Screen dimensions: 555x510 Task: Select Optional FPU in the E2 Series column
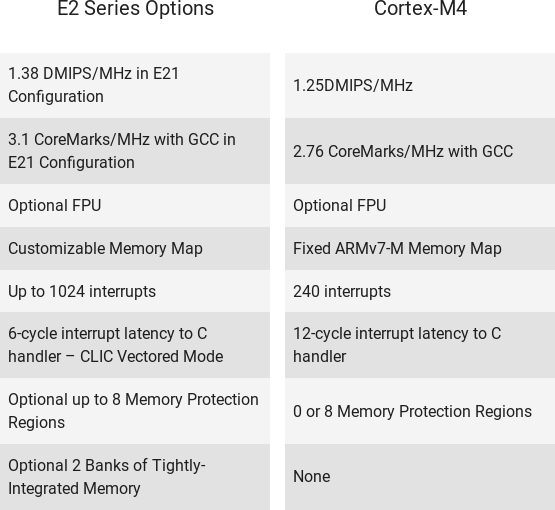(135, 205)
